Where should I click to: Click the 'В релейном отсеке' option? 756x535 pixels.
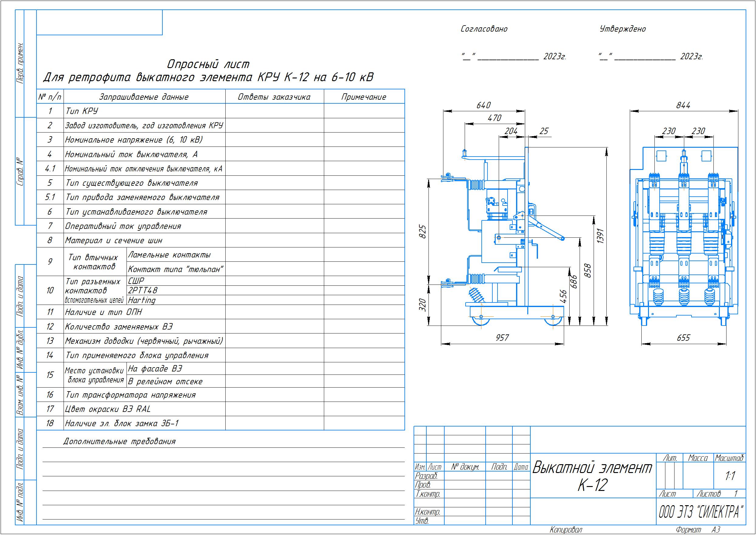(165, 381)
